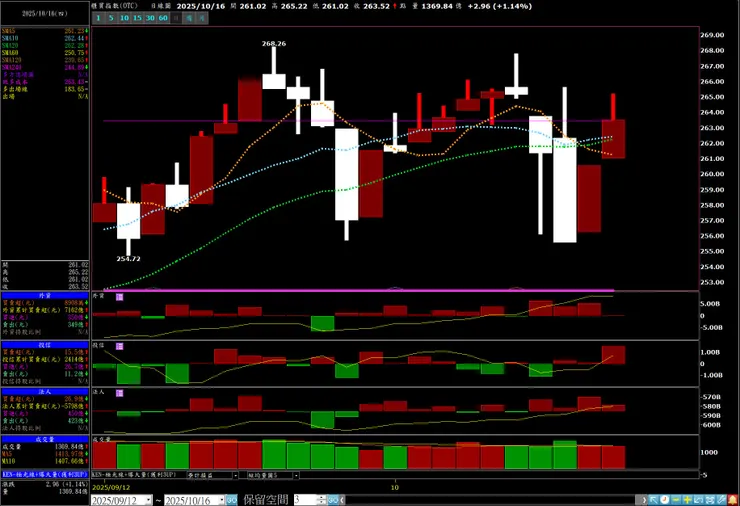The width and height of the screenshot is (740, 506).
Task: Switch to the 5 minute timeframe tab
Action: tap(111, 18)
